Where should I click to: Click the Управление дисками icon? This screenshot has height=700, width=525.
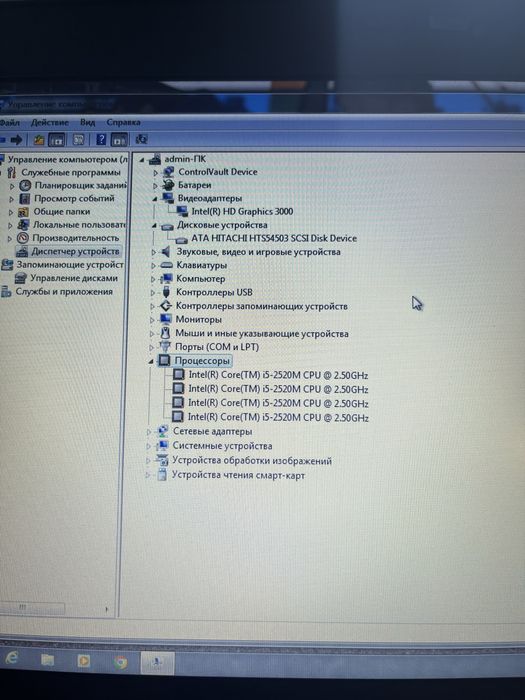point(21,279)
